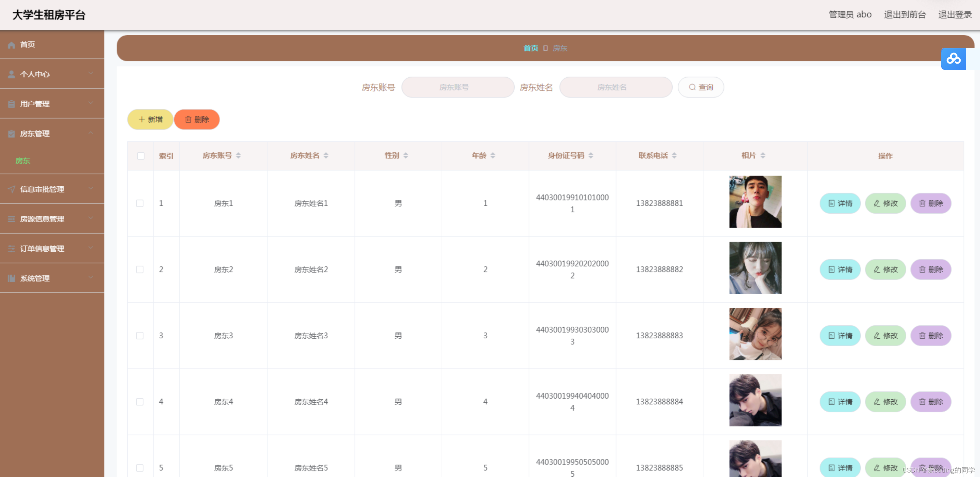Viewport: 980px width, 477px height.
Task: Expand 系统管理 sidebar chevron
Action: [x=91, y=278]
